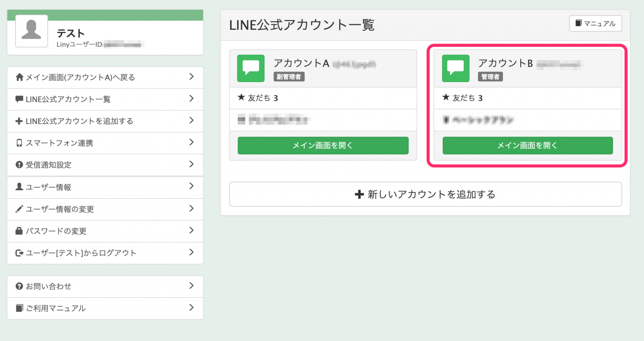Viewport: 644px width, 341px height.
Task: Click chevron on 受信通知設定 row
Action: pyautogui.click(x=192, y=164)
